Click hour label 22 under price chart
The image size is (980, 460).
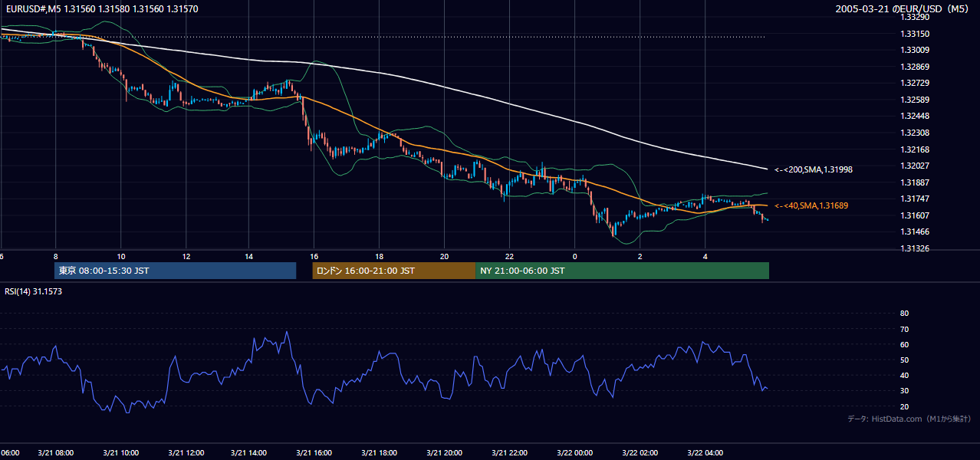click(509, 256)
